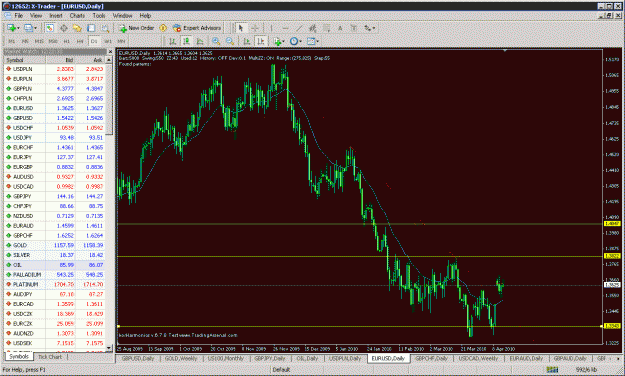Open the OIL,Daily chart tab

307,358
